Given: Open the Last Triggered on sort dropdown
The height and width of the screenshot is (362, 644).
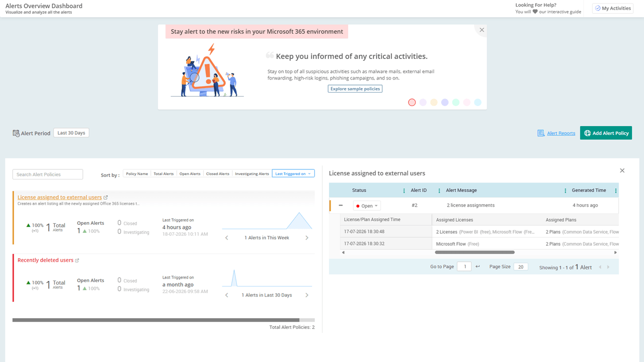Looking at the screenshot, I should point(293,174).
